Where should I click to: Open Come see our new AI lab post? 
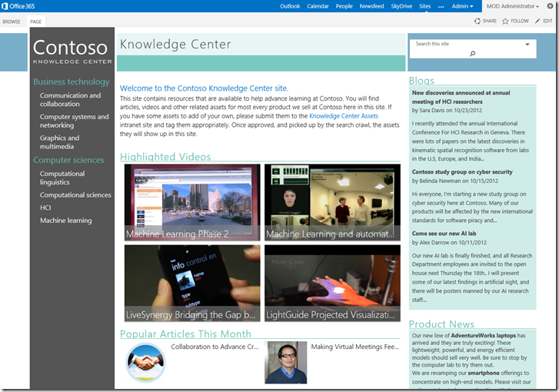pyautogui.click(x=444, y=234)
